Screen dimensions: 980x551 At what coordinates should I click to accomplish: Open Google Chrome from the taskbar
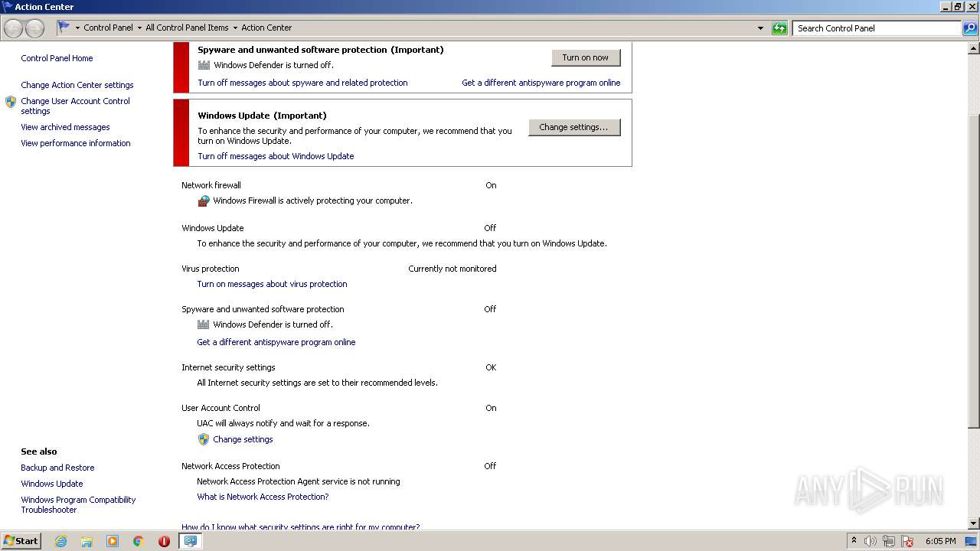coord(139,541)
